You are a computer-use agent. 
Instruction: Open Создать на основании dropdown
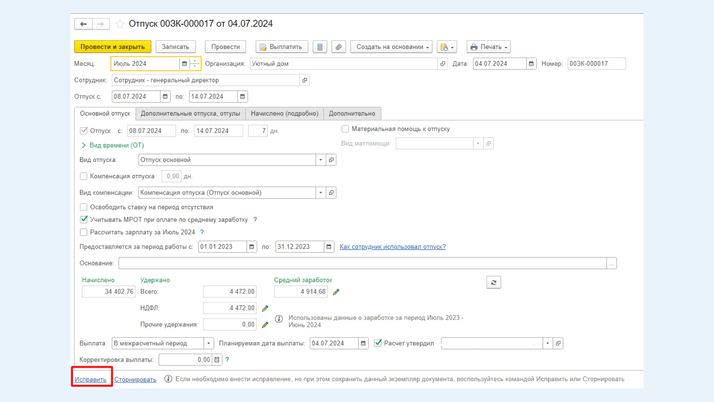click(x=392, y=47)
